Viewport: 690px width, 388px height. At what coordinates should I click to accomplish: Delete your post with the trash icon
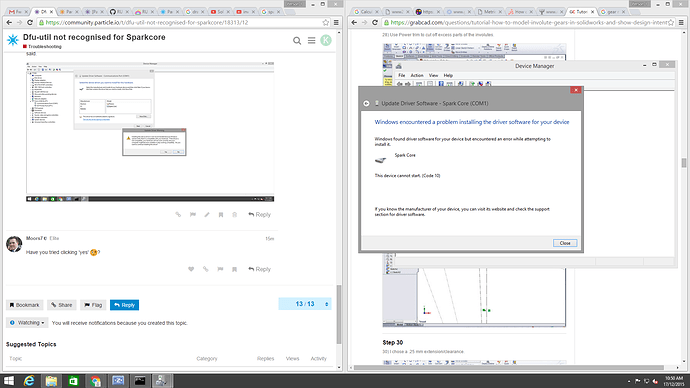click(x=235, y=215)
